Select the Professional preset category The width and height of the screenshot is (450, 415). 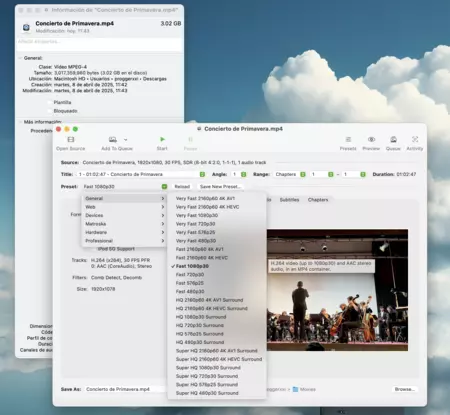(x=124, y=241)
